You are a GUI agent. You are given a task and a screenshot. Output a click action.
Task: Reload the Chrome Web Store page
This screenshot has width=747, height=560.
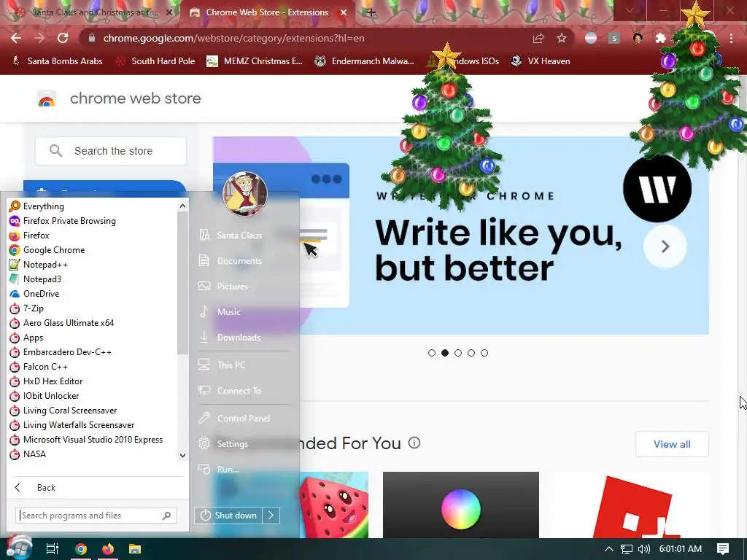tap(63, 38)
